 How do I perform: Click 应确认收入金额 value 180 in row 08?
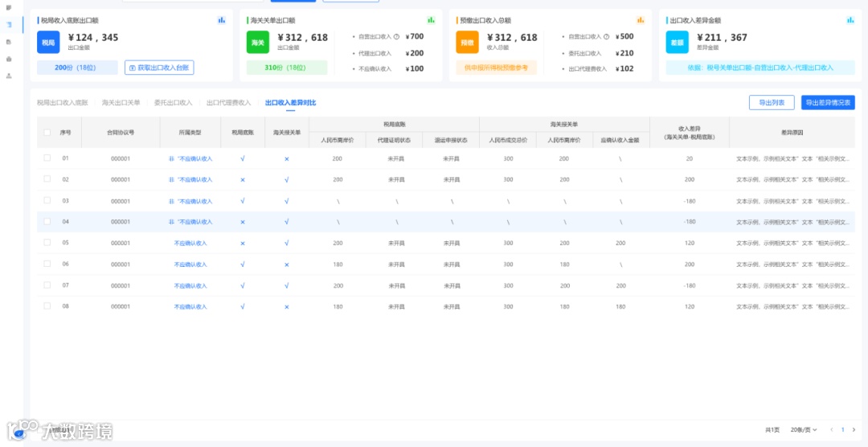(620, 306)
